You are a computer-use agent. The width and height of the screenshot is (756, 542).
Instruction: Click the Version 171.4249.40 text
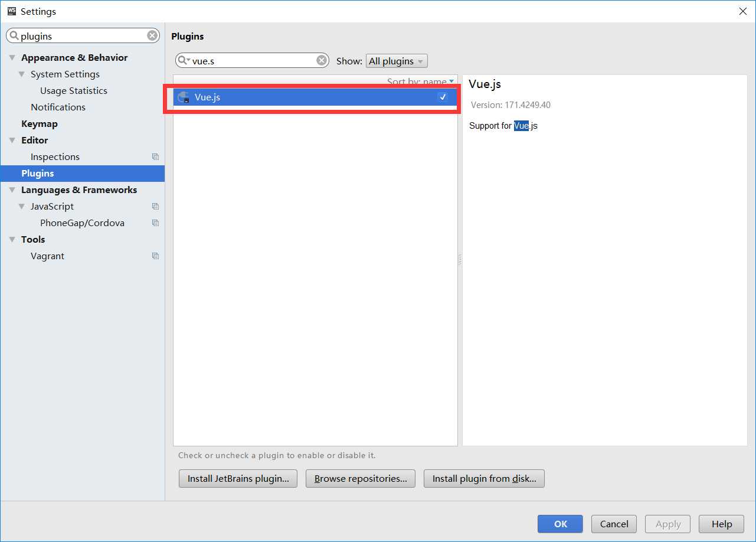point(510,105)
